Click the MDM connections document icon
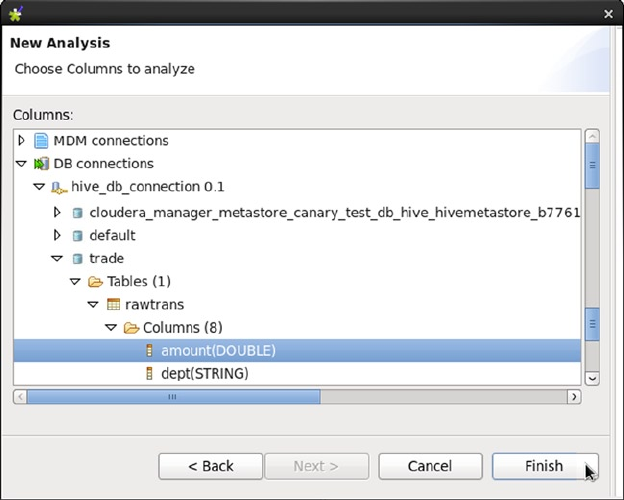Image resolution: width=624 pixels, height=500 pixels. [41, 140]
